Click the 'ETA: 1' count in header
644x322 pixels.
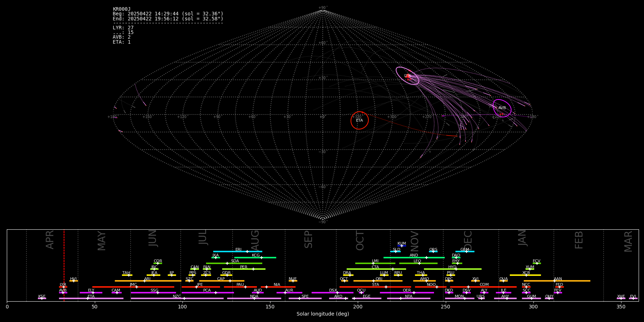[122, 42]
